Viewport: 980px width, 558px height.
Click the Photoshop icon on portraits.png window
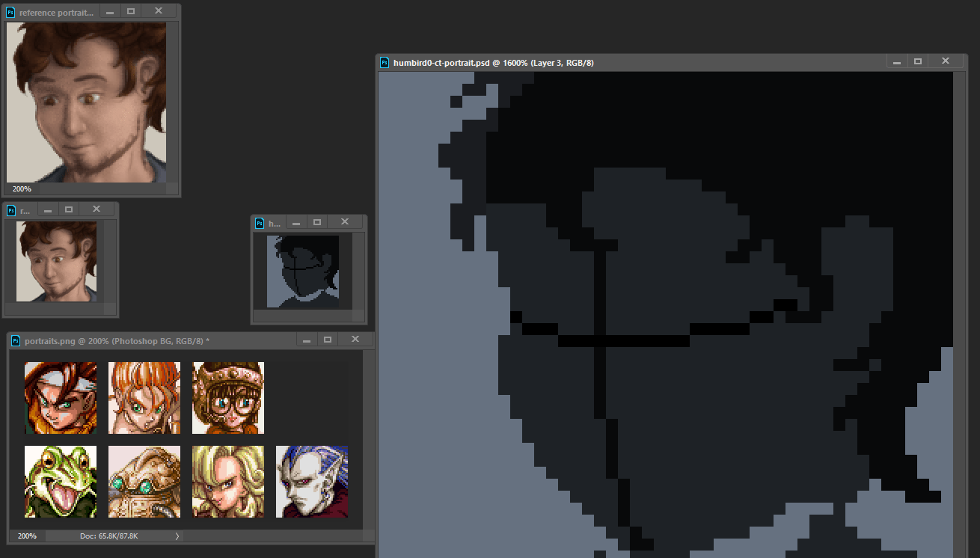tap(16, 341)
